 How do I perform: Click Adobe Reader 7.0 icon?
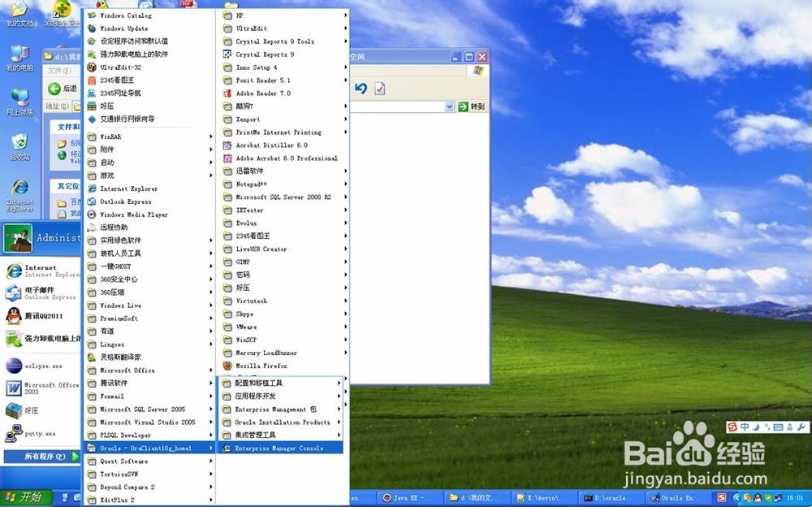[227, 93]
